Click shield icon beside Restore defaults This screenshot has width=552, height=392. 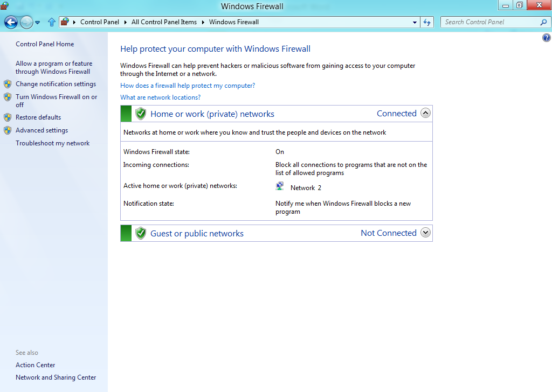pyautogui.click(x=8, y=117)
